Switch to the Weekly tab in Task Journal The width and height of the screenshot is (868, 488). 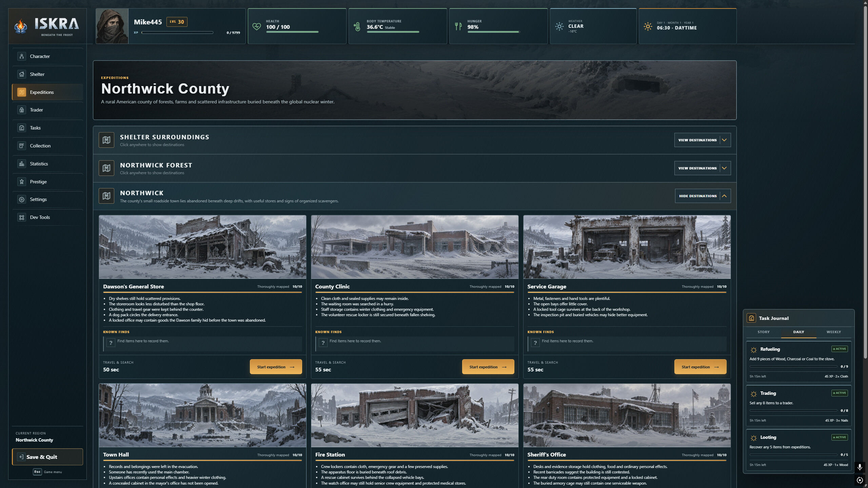point(834,332)
